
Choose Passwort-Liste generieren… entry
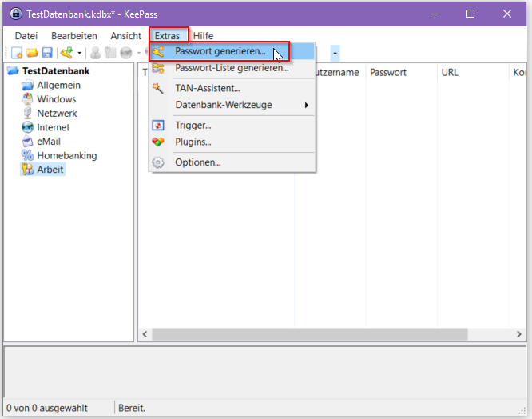tap(232, 68)
